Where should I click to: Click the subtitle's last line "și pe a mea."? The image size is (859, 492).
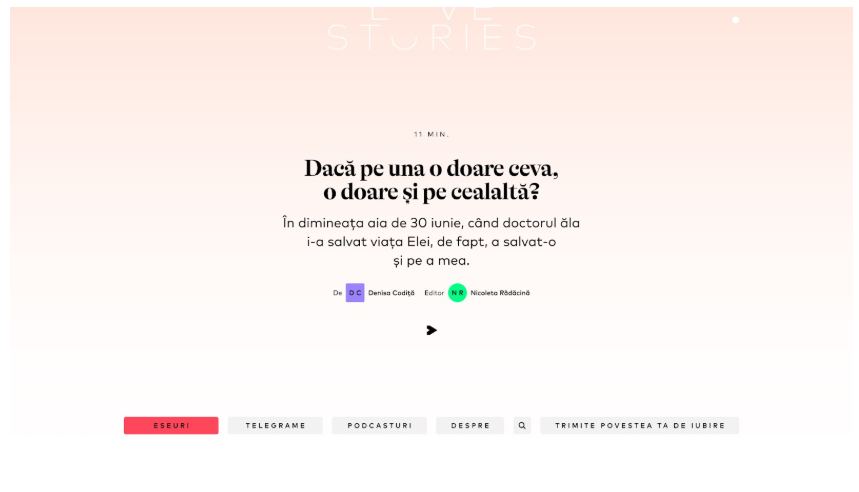pos(431,261)
